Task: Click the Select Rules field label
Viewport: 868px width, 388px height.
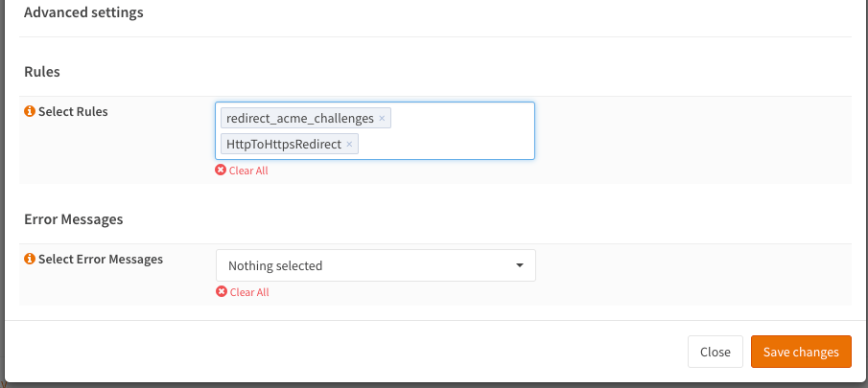Action: click(x=73, y=111)
